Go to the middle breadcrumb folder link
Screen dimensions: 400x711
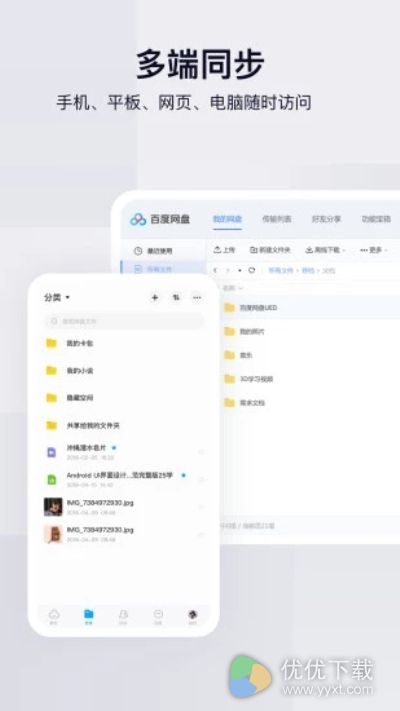[x=308, y=270]
